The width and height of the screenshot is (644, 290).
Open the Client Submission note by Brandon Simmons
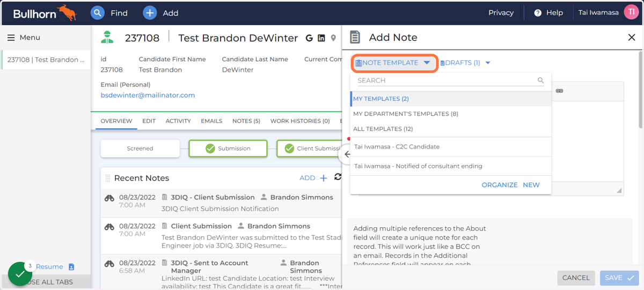pyautogui.click(x=202, y=226)
